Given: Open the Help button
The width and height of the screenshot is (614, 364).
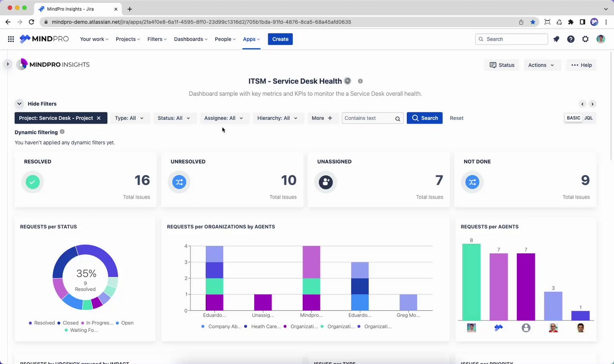Looking at the screenshot, I should 581,65.
